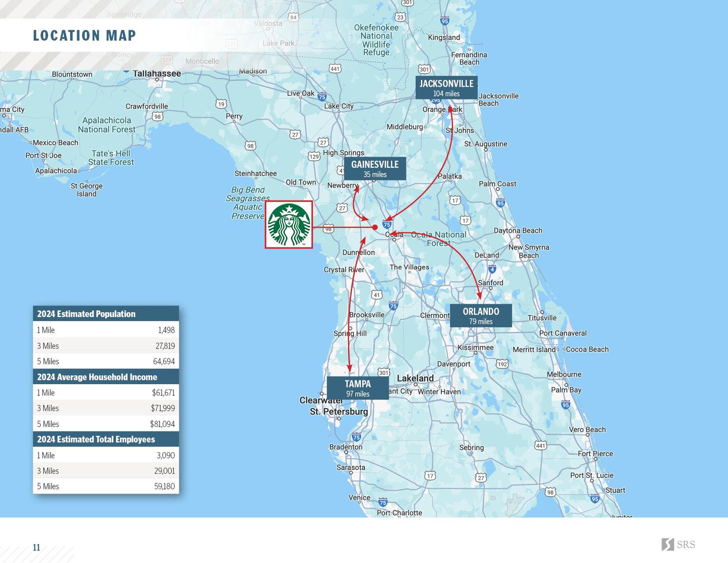Click the Interstate 4 shield near DeLand

492,269
